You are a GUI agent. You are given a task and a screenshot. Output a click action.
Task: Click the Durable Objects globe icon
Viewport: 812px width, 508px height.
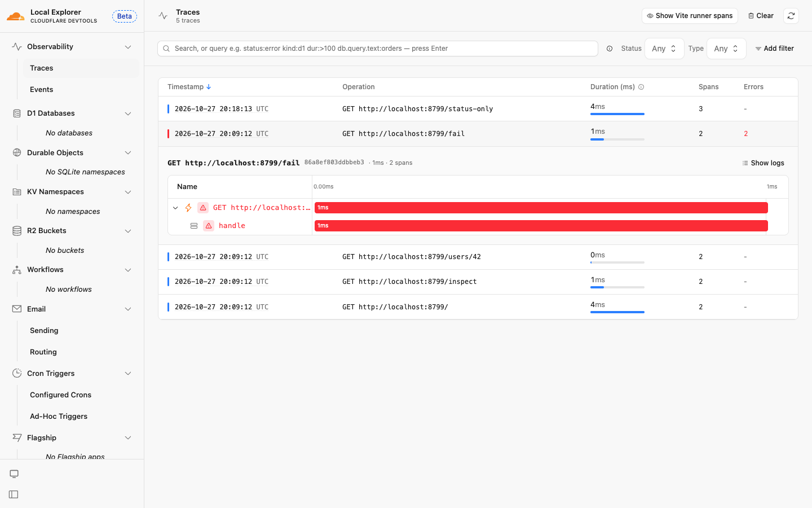click(x=17, y=152)
